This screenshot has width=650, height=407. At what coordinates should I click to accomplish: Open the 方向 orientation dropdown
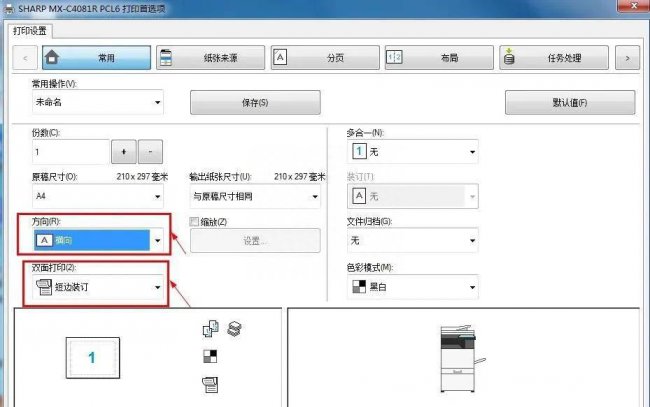tap(98, 240)
